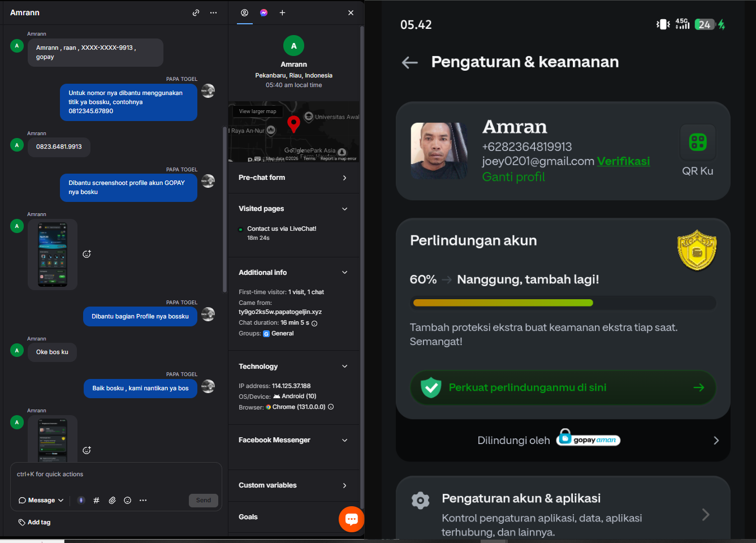Copy chat link icon beside Amrann title
This screenshot has width=756, height=543.
pyautogui.click(x=196, y=12)
